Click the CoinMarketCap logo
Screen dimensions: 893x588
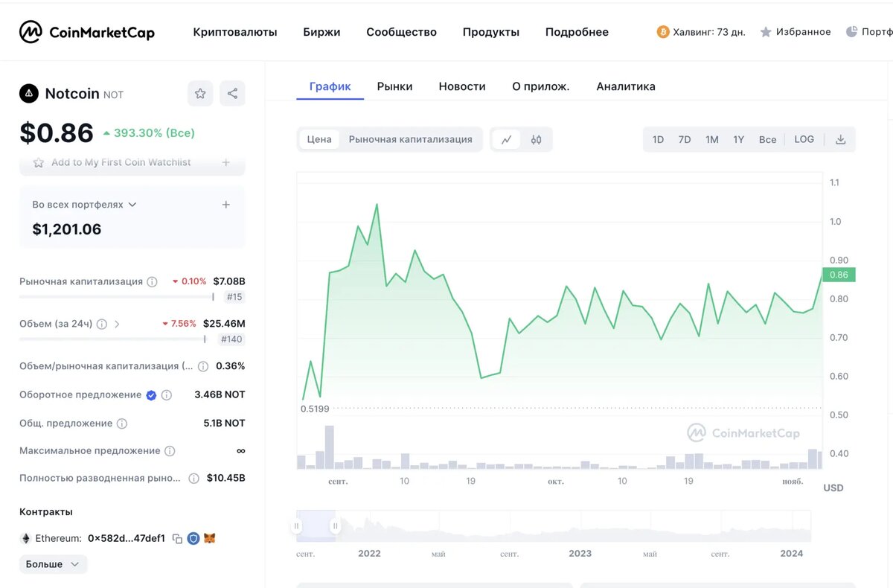coord(87,32)
